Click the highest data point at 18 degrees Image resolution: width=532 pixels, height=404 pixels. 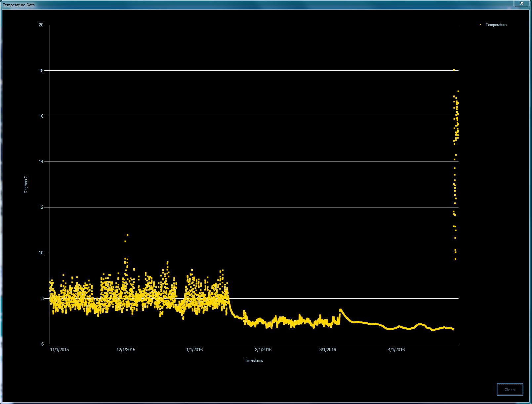(454, 70)
